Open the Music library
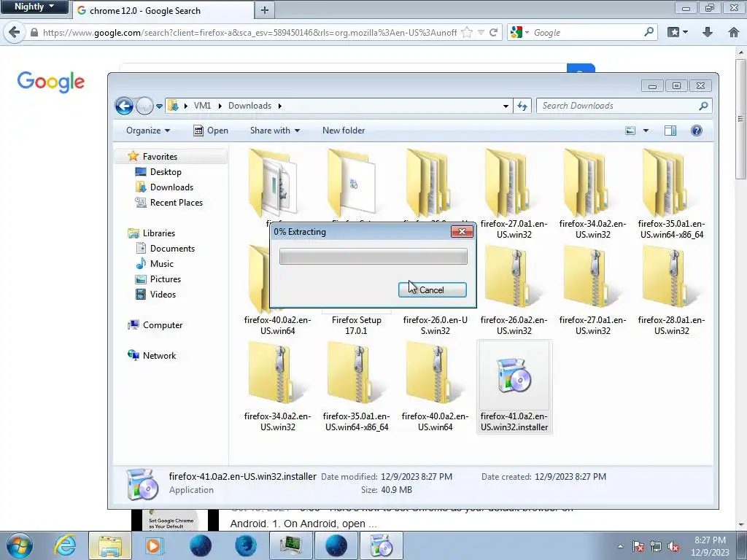The width and height of the screenshot is (747, 560). click(161, 263)
